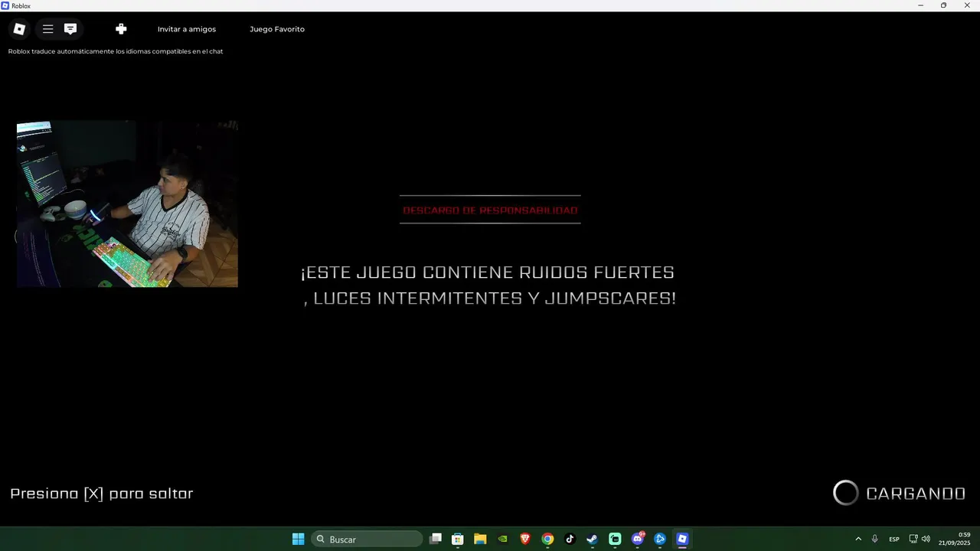Focus the Buscar taskbar search box

(367, 539)
